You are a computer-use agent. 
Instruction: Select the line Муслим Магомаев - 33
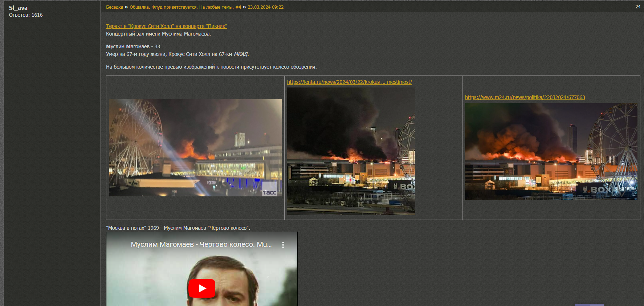tap(133, 46)
